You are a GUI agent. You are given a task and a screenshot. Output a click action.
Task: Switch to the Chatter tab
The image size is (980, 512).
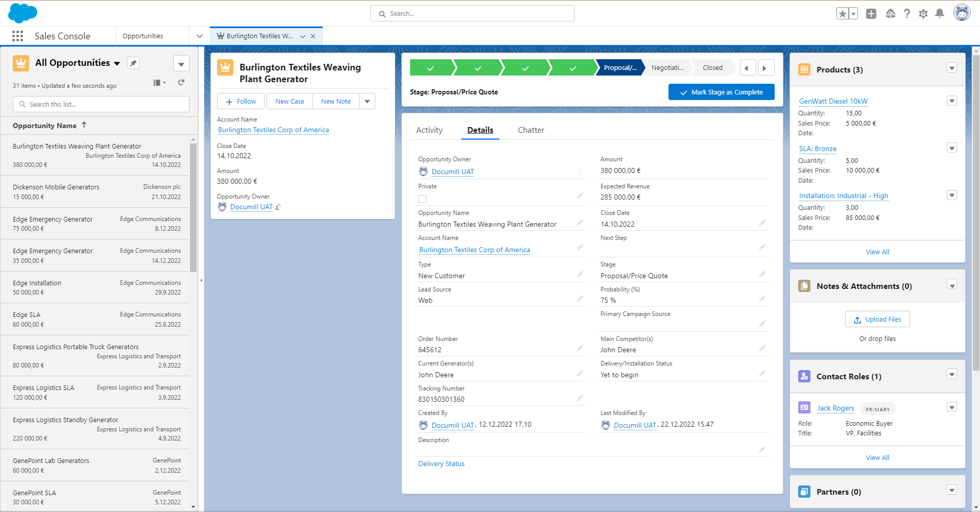[x=531, y=130]
